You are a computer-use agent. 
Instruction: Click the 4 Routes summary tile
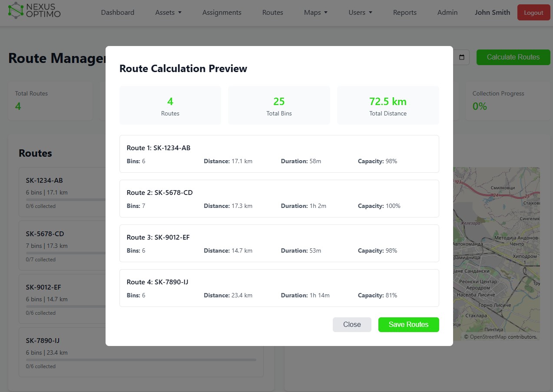(170, 105)
